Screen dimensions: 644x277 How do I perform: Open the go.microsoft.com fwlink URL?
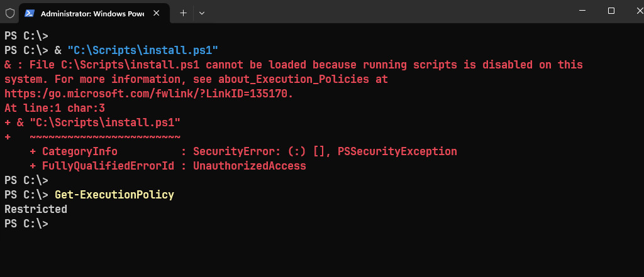(148, 94)
